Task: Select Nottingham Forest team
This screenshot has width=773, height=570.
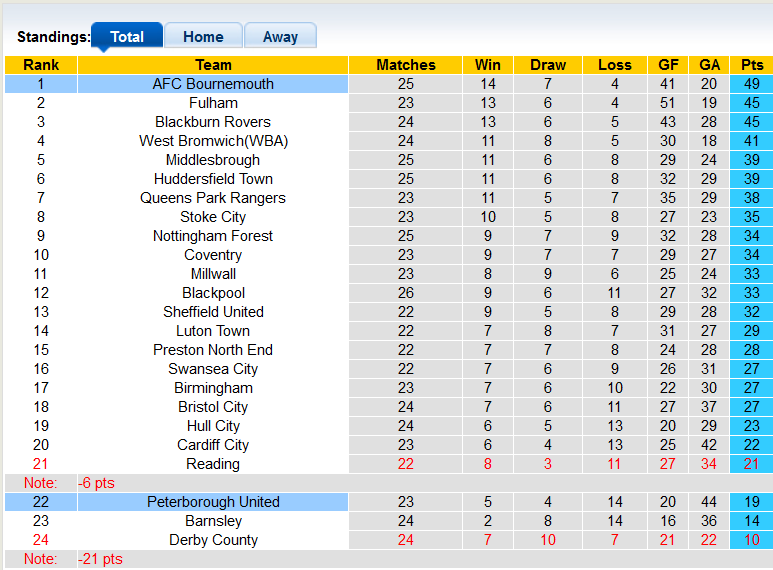Action: point(213,236)
